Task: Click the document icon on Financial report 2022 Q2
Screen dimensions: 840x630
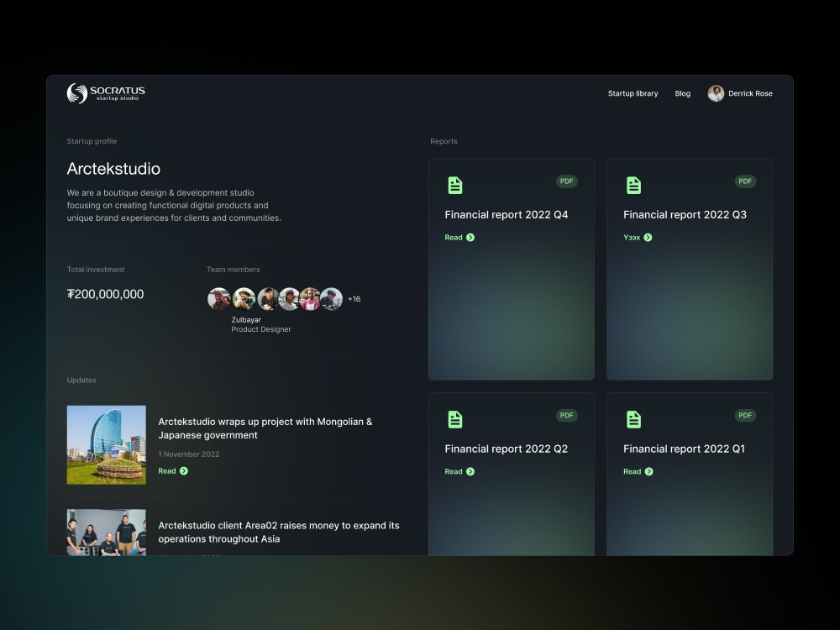Action: point(454,419)
